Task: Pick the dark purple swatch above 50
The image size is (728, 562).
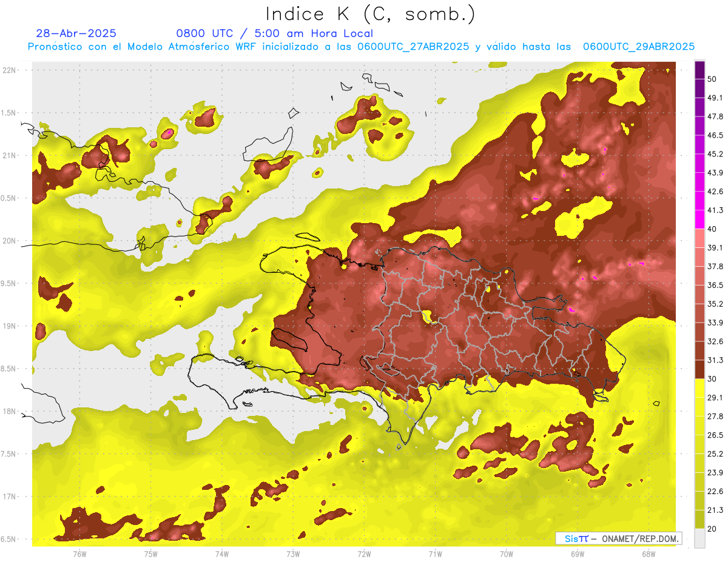Action: point(699,70)
